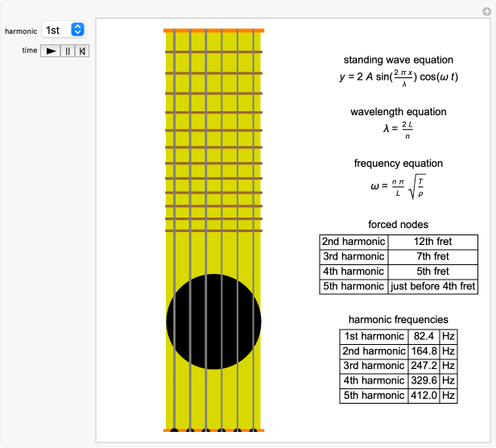Click the 'just before 4th fret' cell
Viewport: 496px width, 448px height.
point(432,286)
